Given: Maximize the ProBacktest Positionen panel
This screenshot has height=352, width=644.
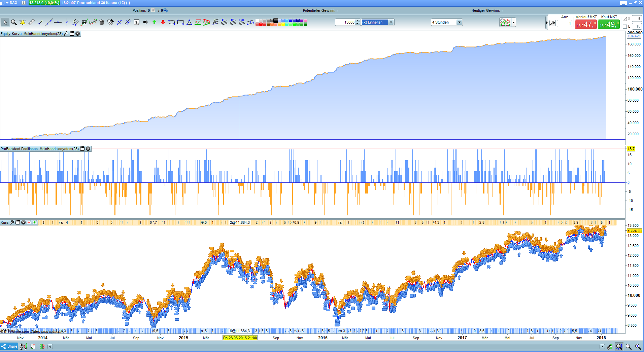Looking at the screenshot, I should click(82, 149).
